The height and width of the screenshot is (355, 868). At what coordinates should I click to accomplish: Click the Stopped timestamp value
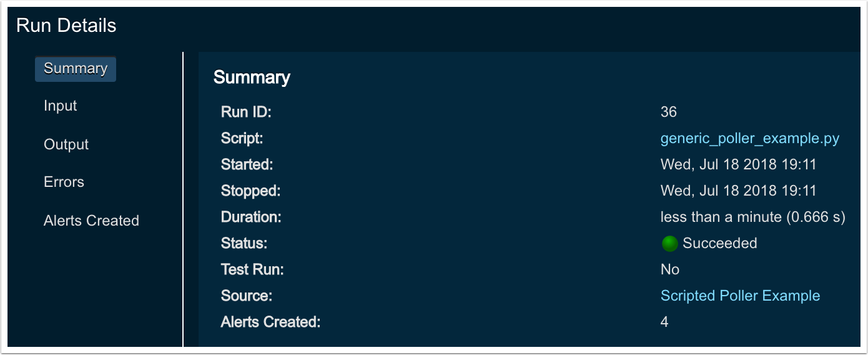coord(738,191)
